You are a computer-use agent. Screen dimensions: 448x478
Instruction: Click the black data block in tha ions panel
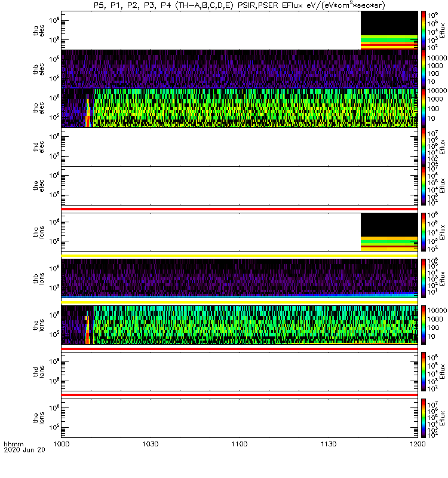(x=389, y=225)
